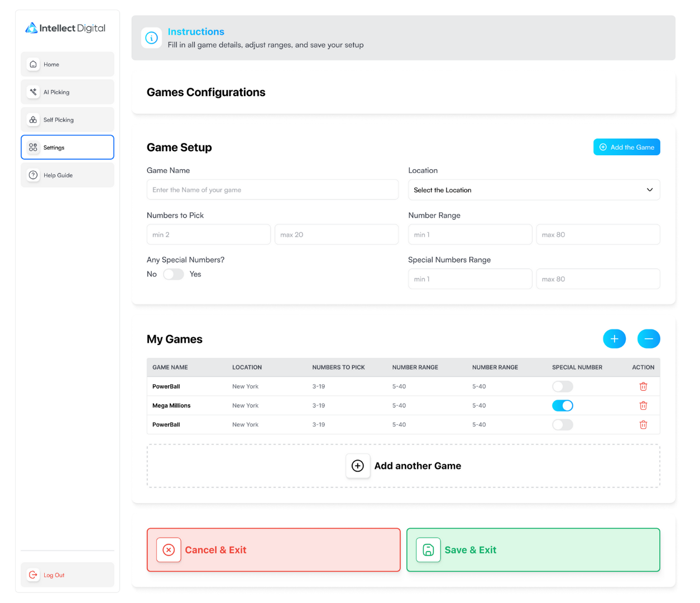Click the Log Out button
This screenshot has width=700, height=603.
coord(68,575)
